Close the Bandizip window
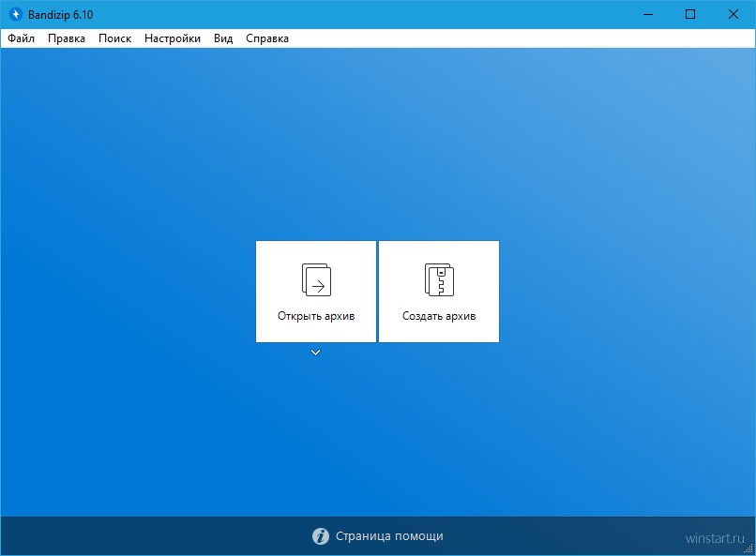Image resolution: width=756 pixels, height=556 pixels. coord(733,14)
